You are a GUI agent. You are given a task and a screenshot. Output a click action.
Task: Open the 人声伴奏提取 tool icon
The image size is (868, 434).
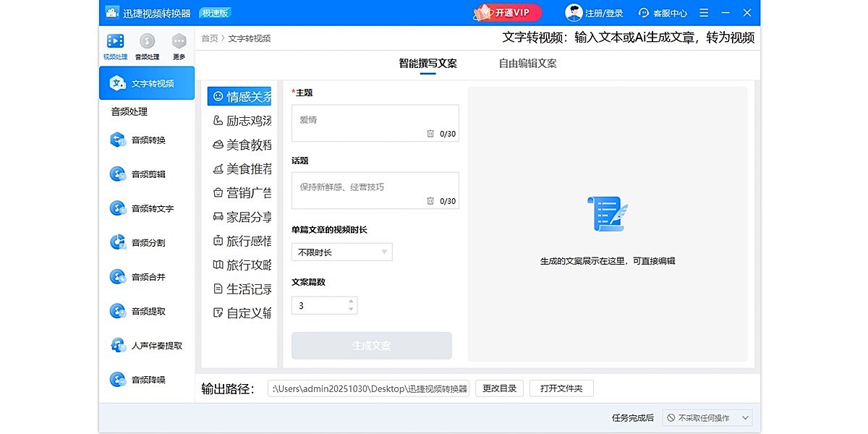118,346
